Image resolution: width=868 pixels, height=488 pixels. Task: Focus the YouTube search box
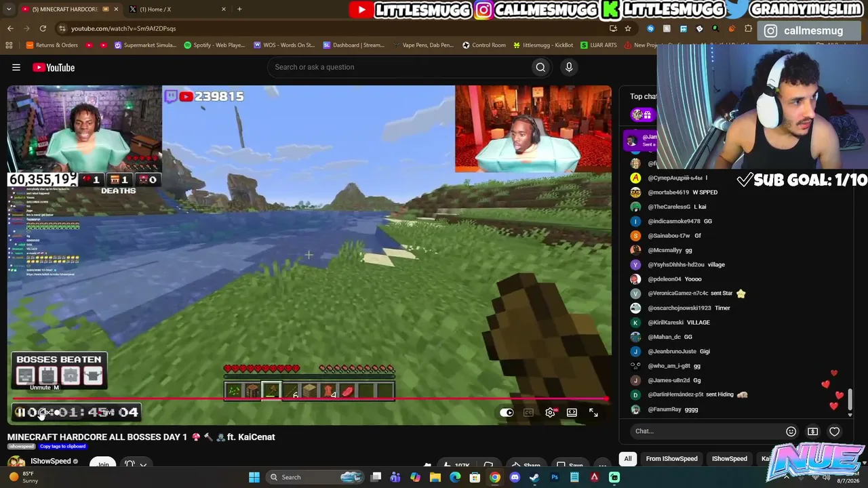[x=401, y=67]
